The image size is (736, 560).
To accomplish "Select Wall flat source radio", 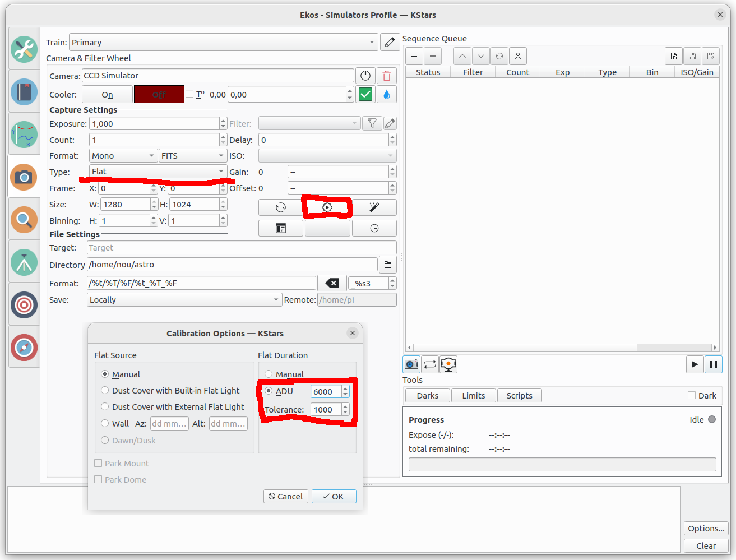I will coord(105,423).
